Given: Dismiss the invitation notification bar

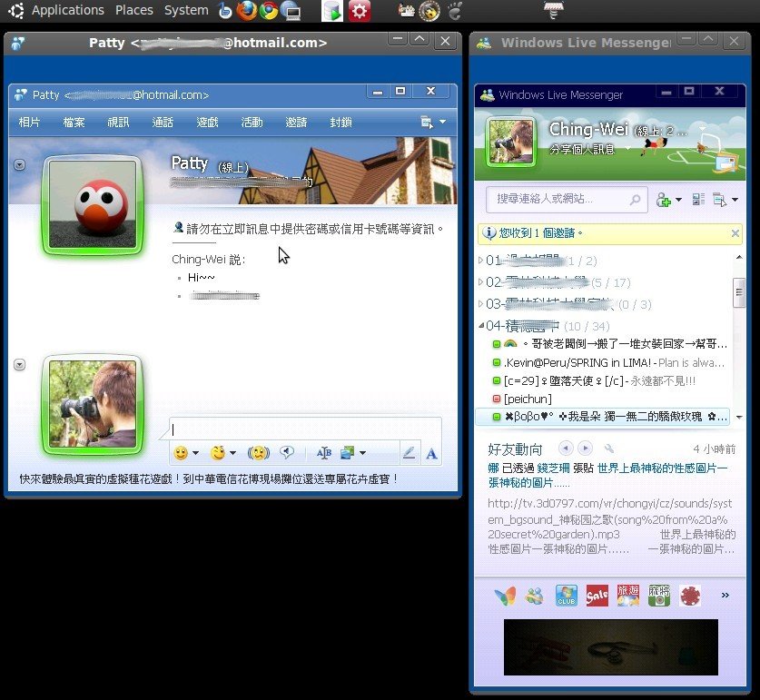Looking at the screenshot, I should pos(735,233).
